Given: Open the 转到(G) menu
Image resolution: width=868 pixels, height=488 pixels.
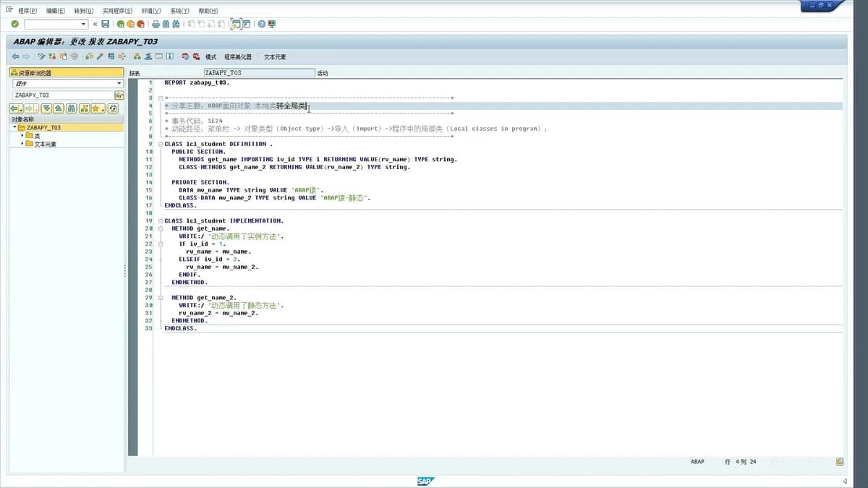Looking at the screenshot, I should (83, 11).
